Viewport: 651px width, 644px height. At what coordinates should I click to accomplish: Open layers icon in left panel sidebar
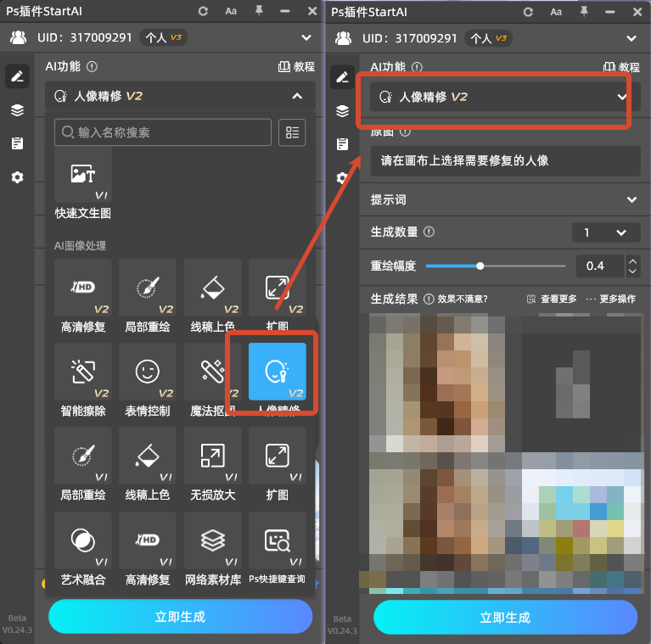pyautogui.click(x=17, y=110)
